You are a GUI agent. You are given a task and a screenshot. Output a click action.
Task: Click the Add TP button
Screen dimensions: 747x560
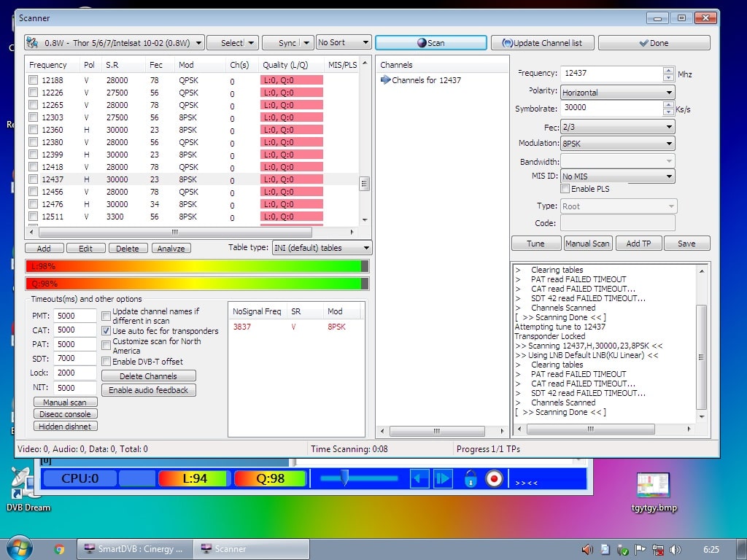(638, 244)
